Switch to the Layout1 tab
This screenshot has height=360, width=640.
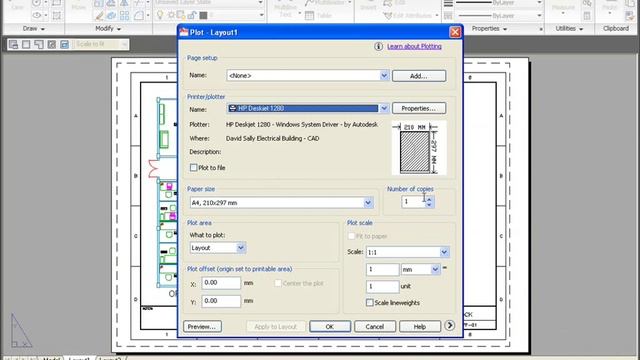pyautogui.click(x=78, y=359)
